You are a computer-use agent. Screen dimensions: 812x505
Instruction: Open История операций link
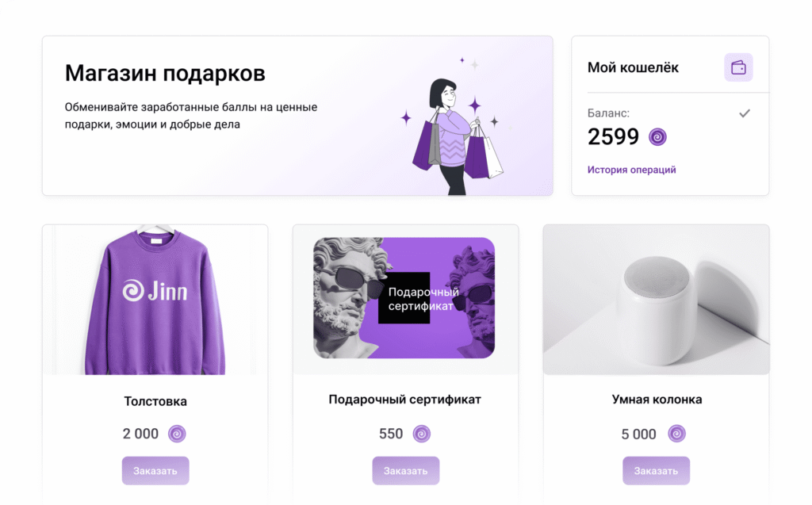(631, 170)
